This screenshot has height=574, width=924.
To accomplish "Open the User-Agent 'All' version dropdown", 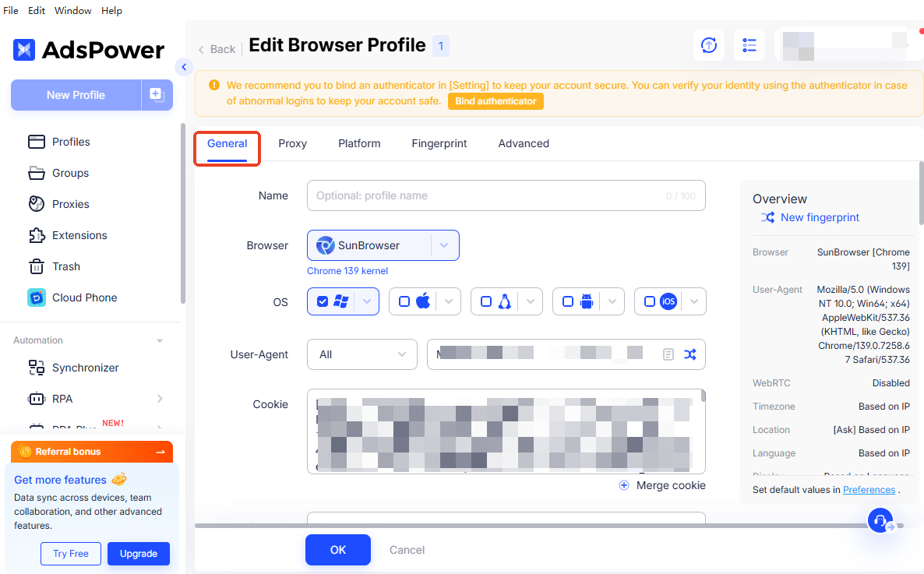I will (x=362, y=354).
